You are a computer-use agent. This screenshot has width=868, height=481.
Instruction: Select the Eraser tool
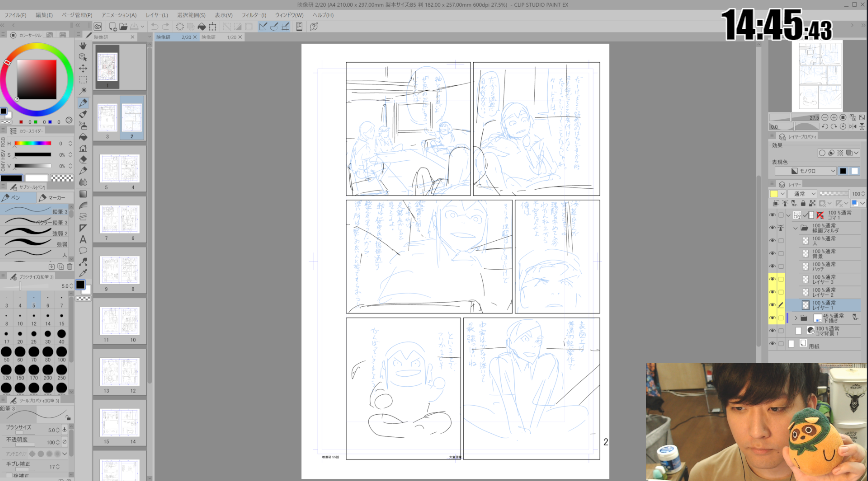[83, 159]
